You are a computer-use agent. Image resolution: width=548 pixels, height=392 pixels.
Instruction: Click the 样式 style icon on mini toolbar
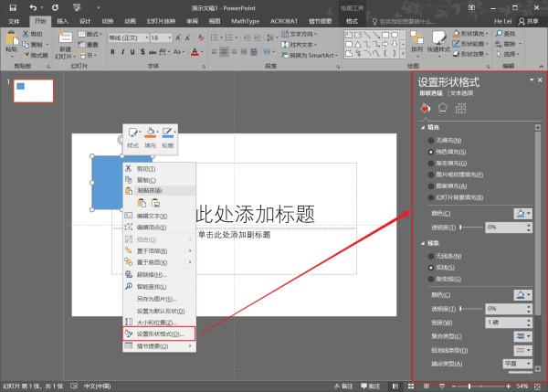pyautogui.click(x=134, y=134)
